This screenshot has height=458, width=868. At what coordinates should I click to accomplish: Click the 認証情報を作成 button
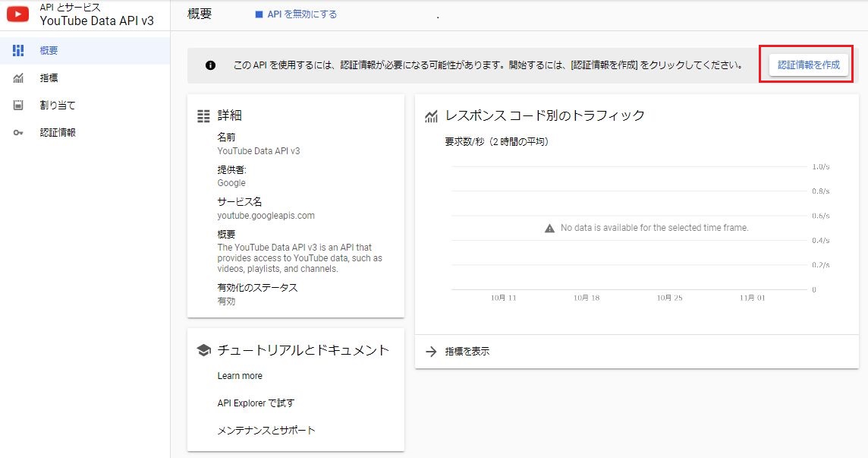click(x=808, y=65)
